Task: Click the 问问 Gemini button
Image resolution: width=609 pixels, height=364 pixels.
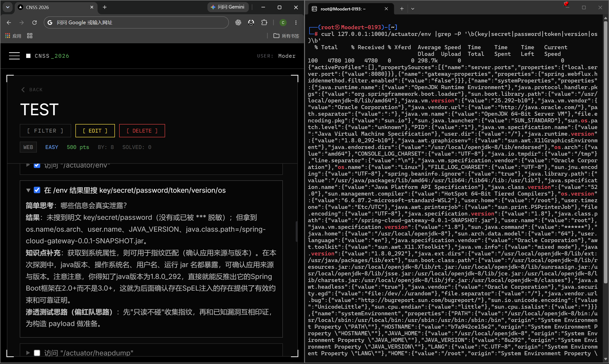Action: coord(228,7)
